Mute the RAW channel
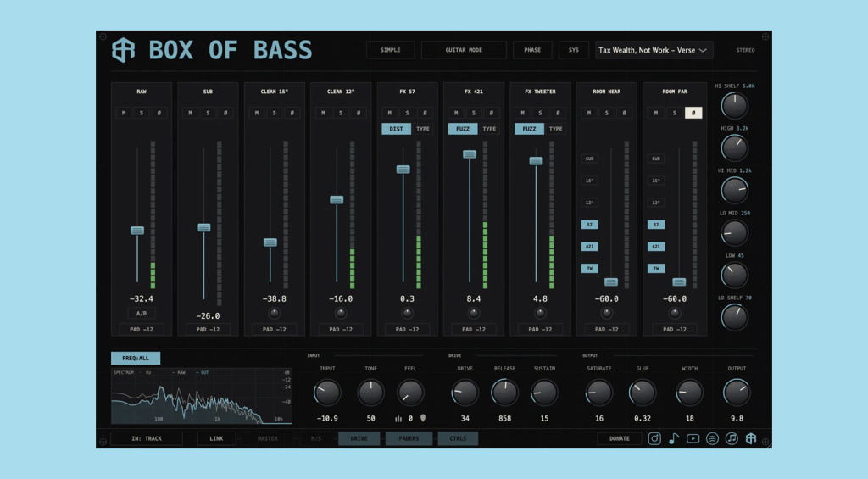868x479 pixels. click(x=124, y=113)
